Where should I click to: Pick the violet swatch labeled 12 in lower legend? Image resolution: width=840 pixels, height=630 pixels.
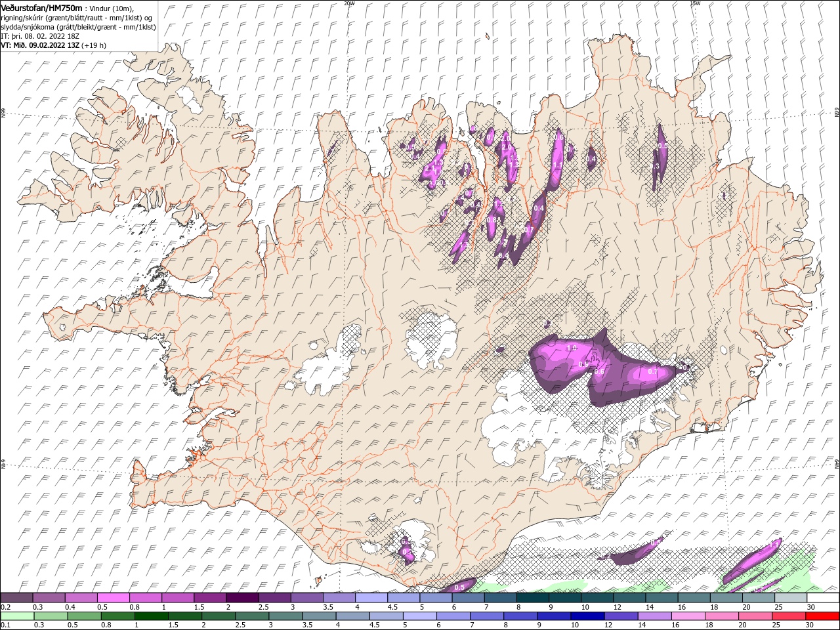tap(621, 616)
